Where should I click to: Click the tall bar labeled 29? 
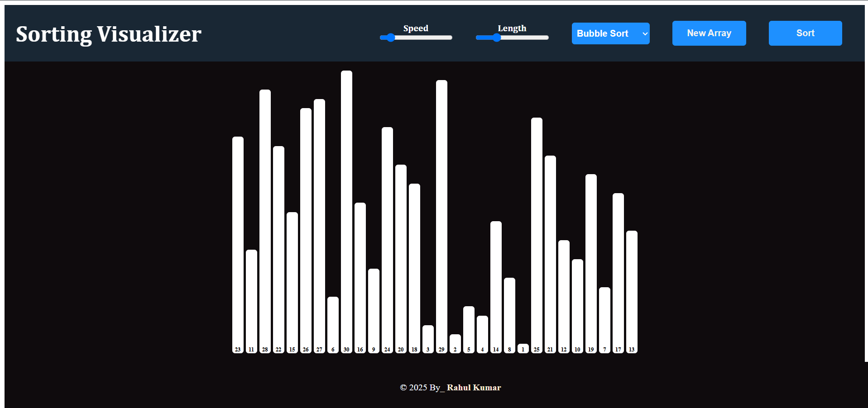tap(441, 217)
